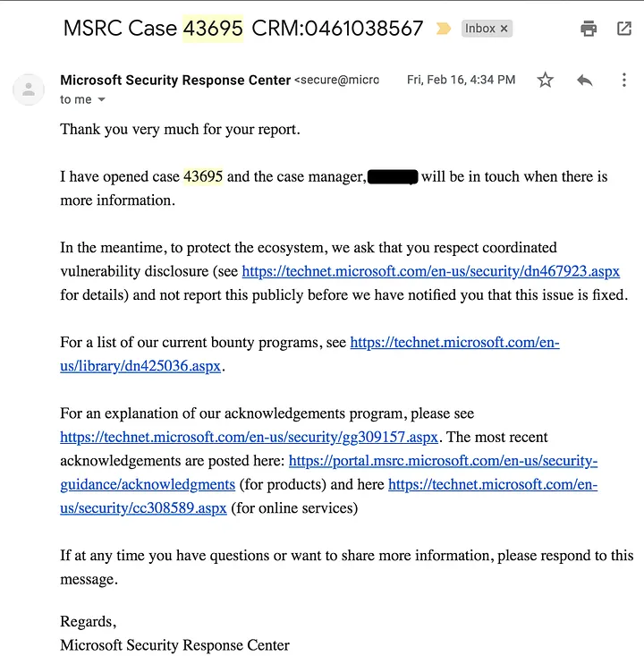Click the sender's secure@ email address

point(337,81)
